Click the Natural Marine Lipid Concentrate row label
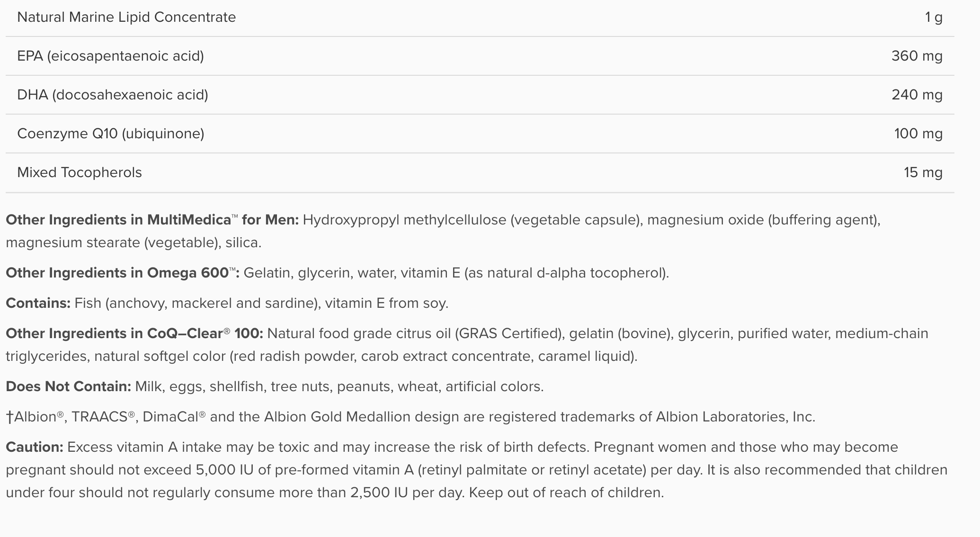980x537 pixels. [126, 18]
